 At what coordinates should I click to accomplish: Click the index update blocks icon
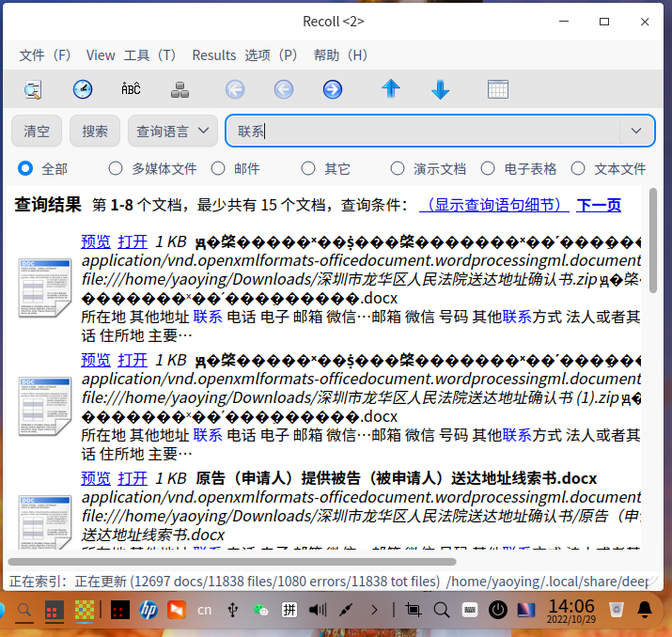point(180,90)
